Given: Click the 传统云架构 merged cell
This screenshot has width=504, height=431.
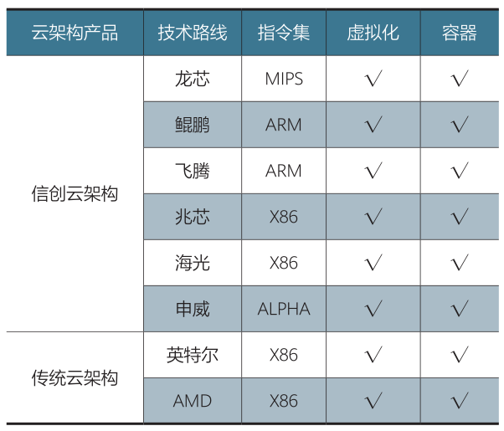Looking at the screenshot, I should pyautogui.click(x=75, y=377).
